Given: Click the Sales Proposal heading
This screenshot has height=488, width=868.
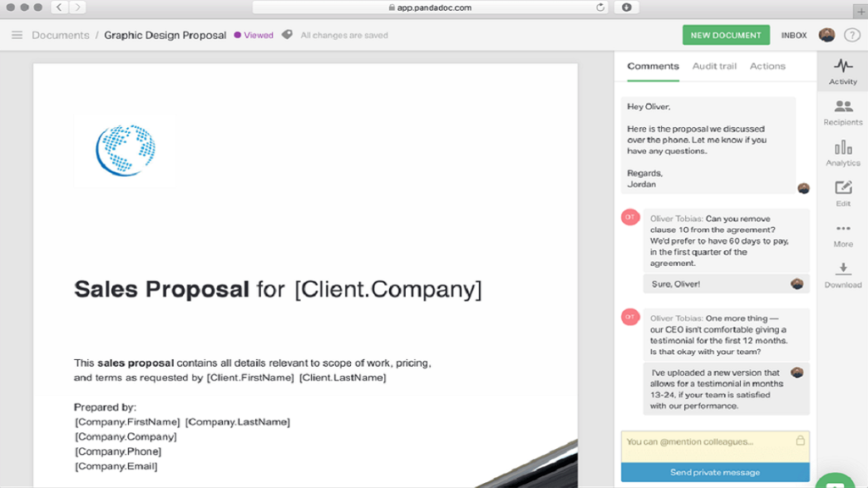Looking at the screenshot, I should [x=278, y=289].
